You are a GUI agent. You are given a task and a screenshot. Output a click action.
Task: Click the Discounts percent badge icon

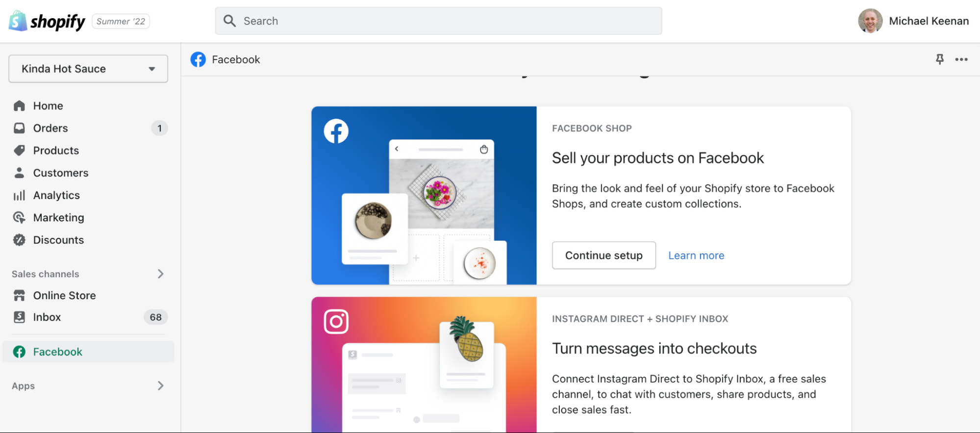19,240
